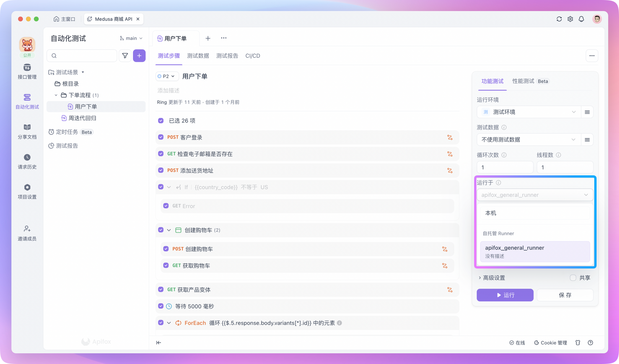
Task: Uncheck the GET Error step
Action: click(x=166, y=206)
